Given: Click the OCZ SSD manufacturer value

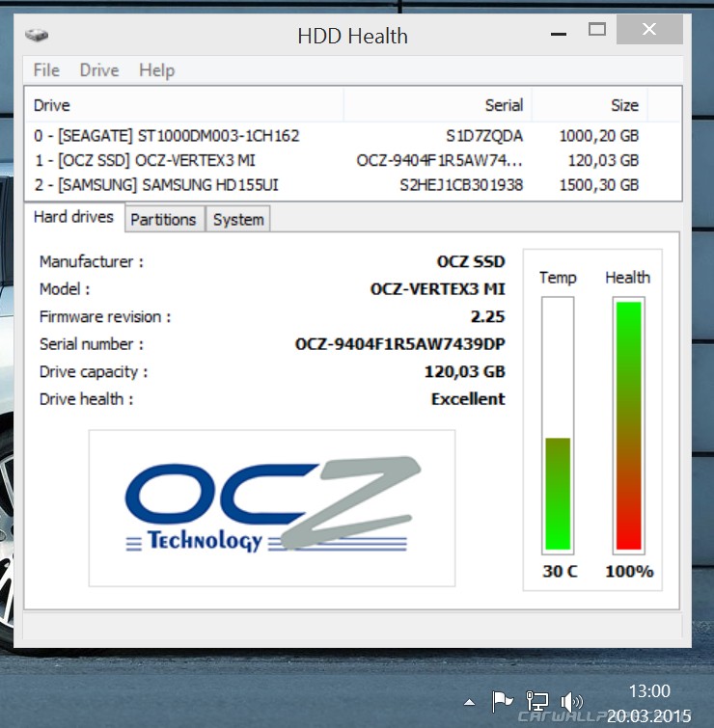Looking at the screenshot, I should [x=470, y=261].
